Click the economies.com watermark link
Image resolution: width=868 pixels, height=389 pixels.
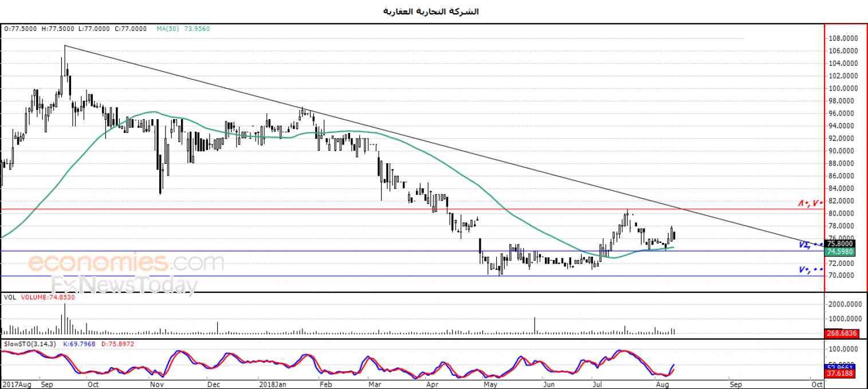click(125, 263)
